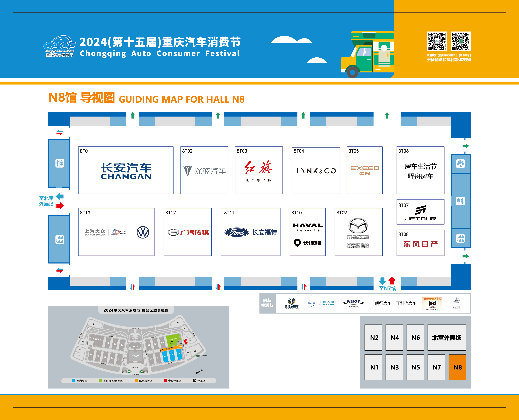Click the N2 hall tile
The height and width of the screenshot is (420, 519).
[x=373, y=337]
